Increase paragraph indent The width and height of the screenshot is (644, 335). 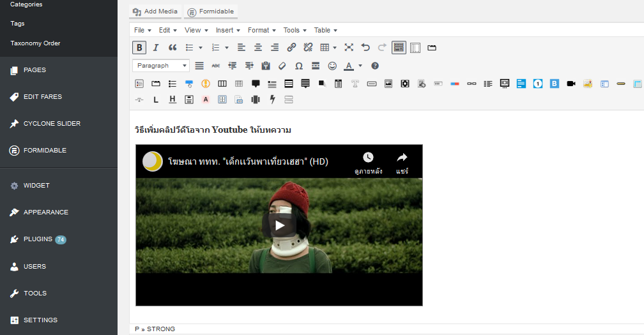pyautogui.click(x=249, y=66)
